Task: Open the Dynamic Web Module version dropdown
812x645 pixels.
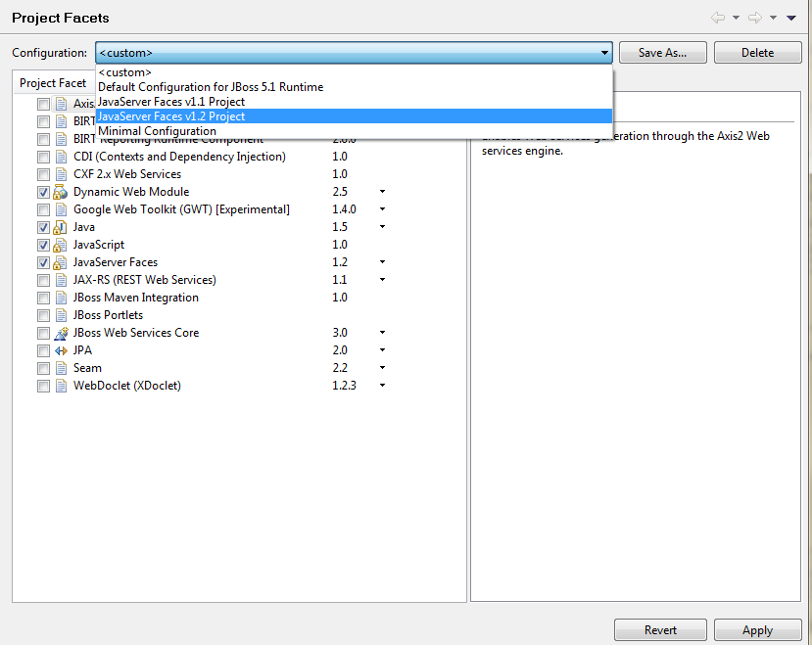Action: [x=382, y=192]
